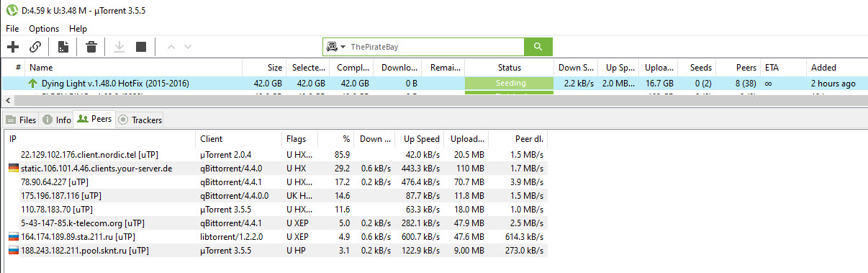Click the Move Up Queue arrow
Screen dimensions: 868x273
[171, 47]
